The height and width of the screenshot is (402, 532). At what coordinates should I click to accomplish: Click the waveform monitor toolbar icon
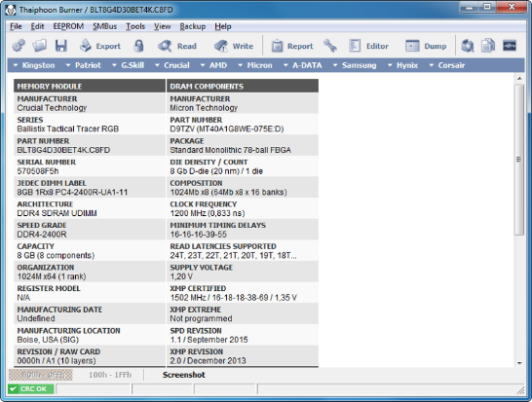point(510,46)
